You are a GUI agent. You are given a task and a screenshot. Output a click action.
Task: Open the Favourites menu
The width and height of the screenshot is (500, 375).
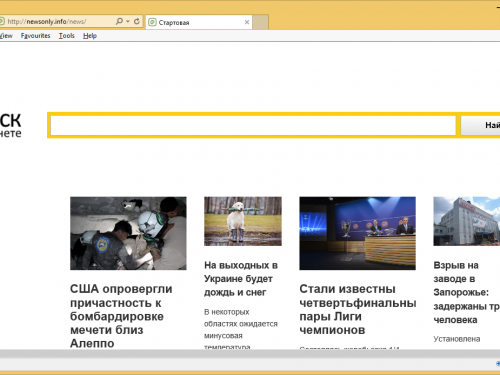tap(35, 36)
